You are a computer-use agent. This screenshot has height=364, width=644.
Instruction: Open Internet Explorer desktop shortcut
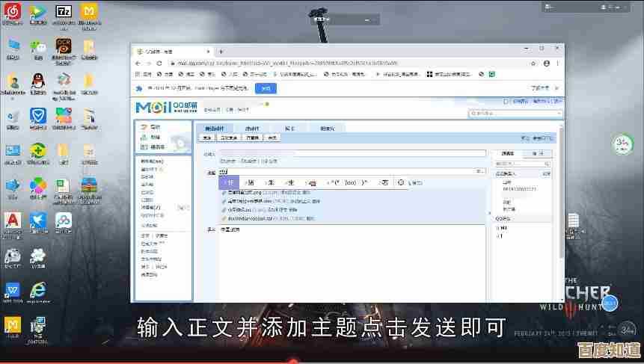[x=38, y=290]
